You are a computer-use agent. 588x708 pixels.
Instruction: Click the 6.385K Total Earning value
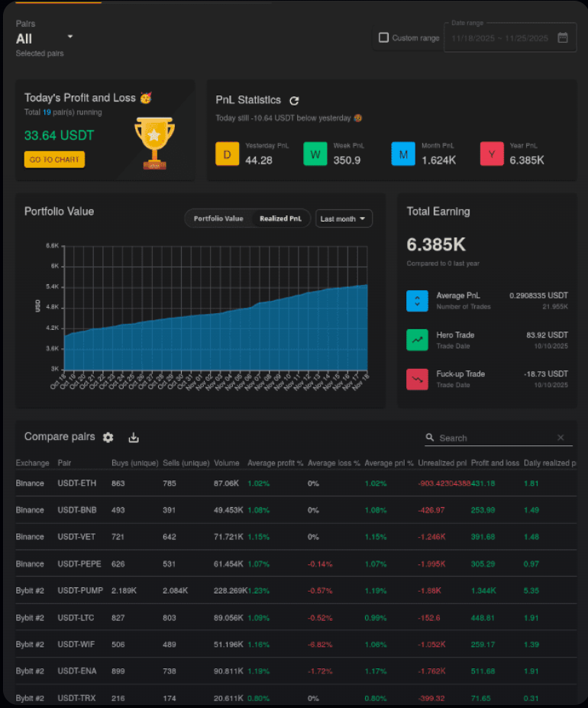pos(436,244)
